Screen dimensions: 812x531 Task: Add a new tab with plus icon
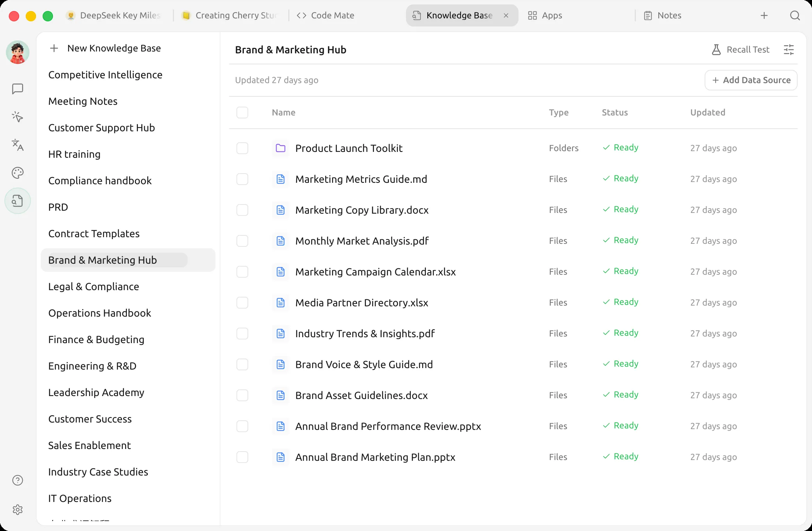(x=764, y=15)
